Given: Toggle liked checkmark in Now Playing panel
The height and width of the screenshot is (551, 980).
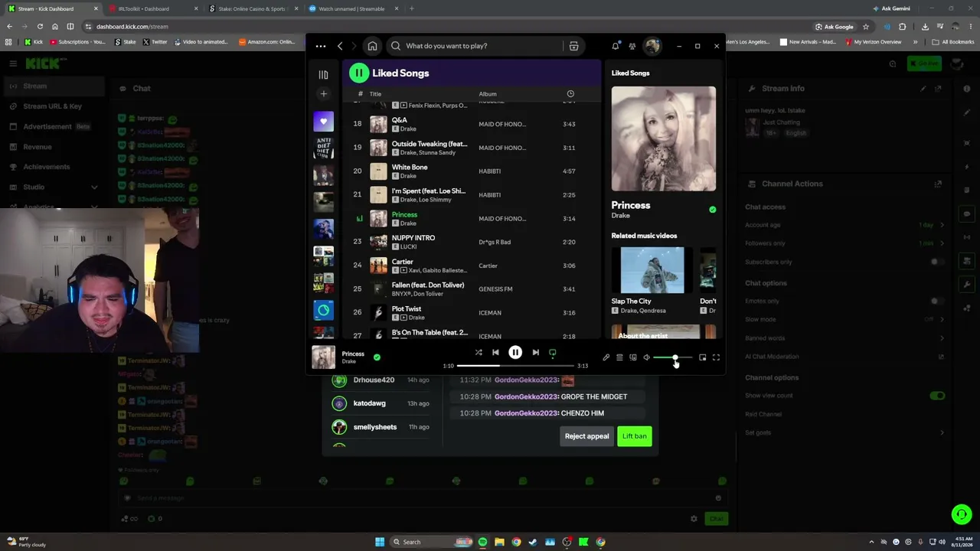Looking at the screenshot, I should (712, 210).
